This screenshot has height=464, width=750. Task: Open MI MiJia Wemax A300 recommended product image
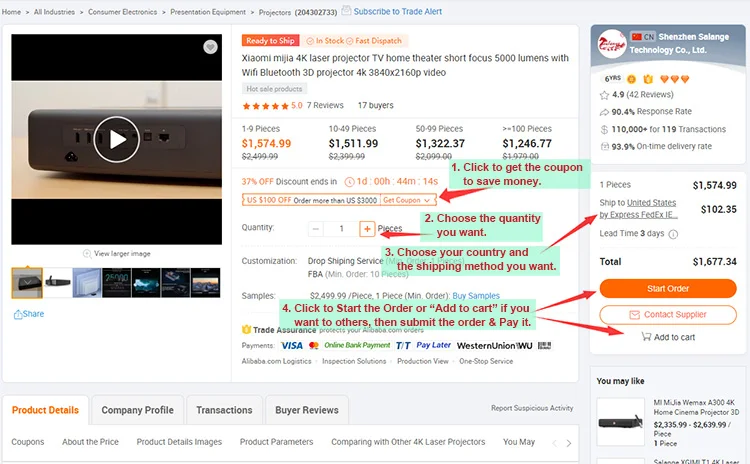tap(620, 422)
